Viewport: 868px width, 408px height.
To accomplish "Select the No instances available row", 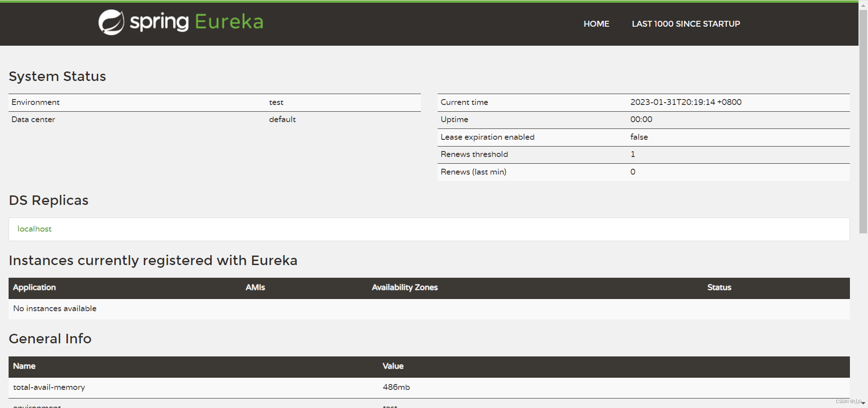I will [429, 308].
